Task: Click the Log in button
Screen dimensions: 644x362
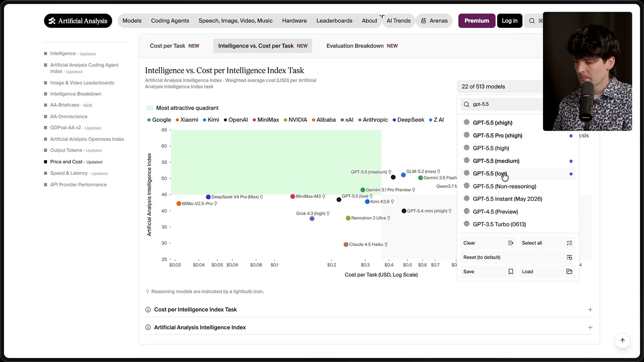Action: (x=510, y=21)
